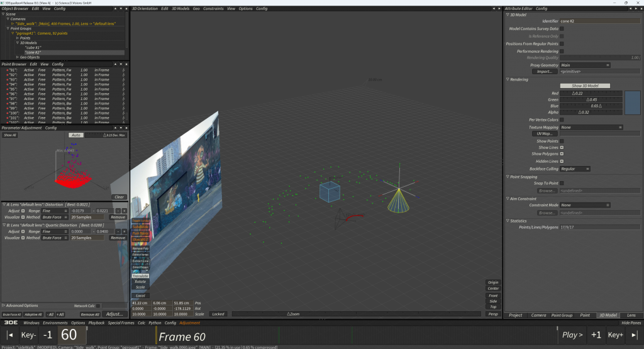The width and height of the screenshot is (644, 349).
Task: Go to the next keyframe with Key+
Action: click(615, 335)
